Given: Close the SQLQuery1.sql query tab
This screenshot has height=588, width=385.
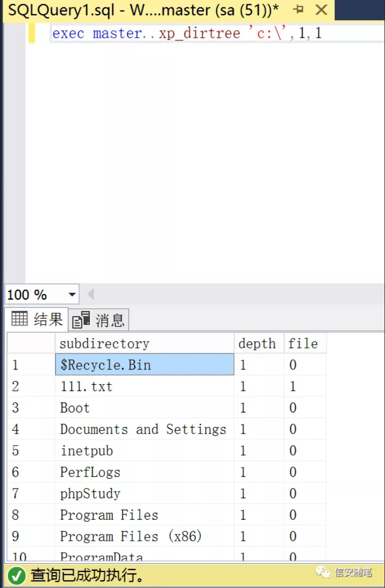Looking at the screenshot, I should point(321,10).
